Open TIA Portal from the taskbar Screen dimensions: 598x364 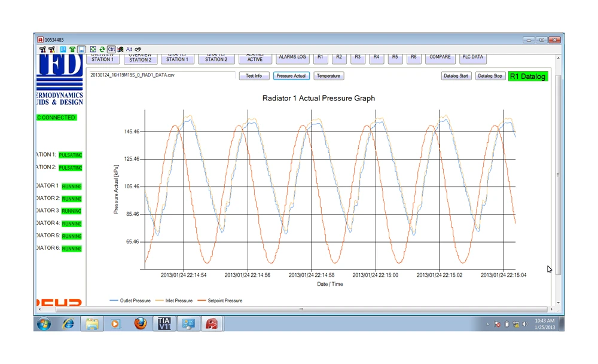tap(164, 324)
